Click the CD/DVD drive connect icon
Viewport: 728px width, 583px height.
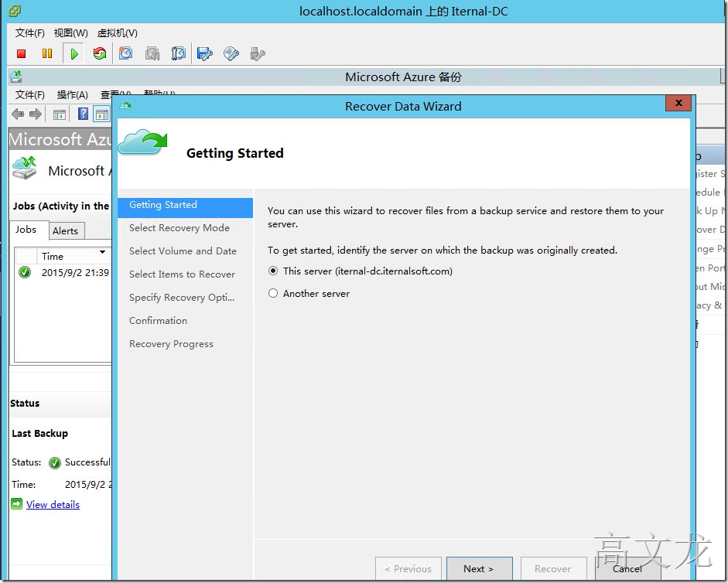coord(231,54)
